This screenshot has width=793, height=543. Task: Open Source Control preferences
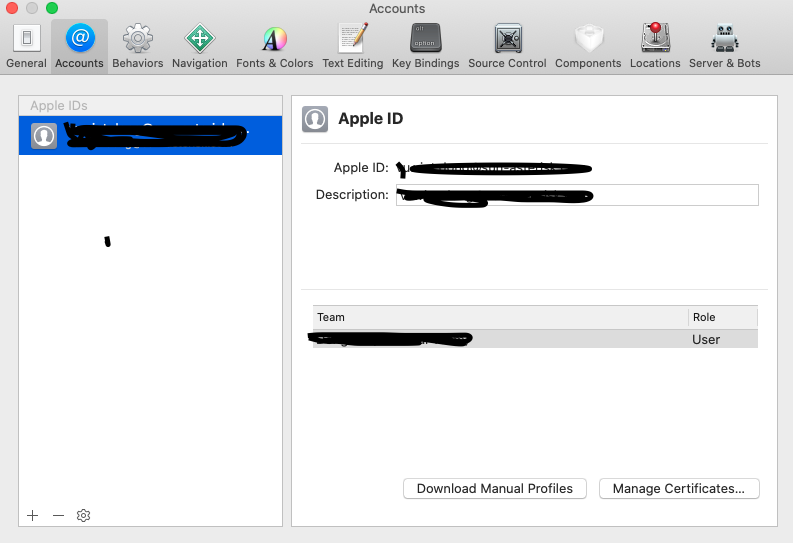pyautogui.click(x=507, y=46)
